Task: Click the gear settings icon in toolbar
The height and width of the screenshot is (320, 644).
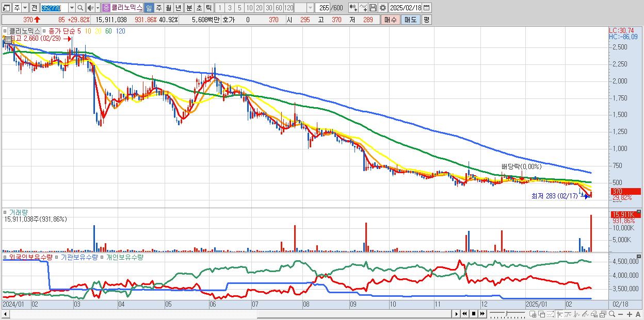Action: click(383, 8)
